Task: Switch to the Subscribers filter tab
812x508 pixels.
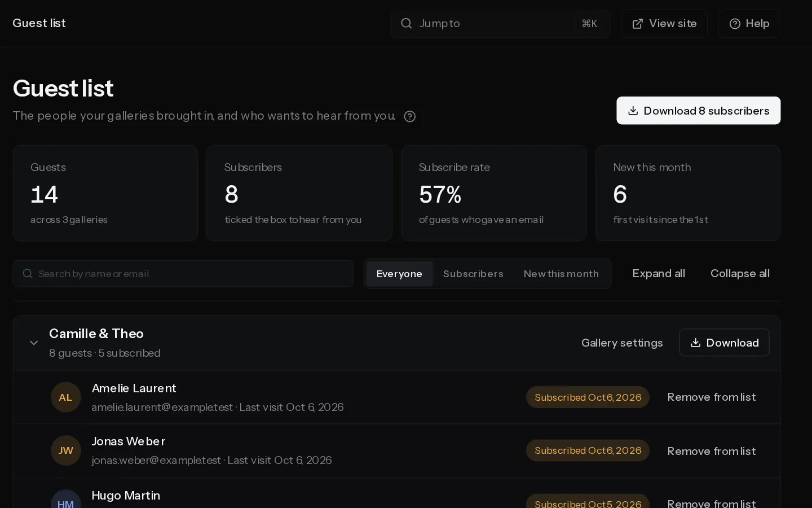Action: [x=473, y=274]
